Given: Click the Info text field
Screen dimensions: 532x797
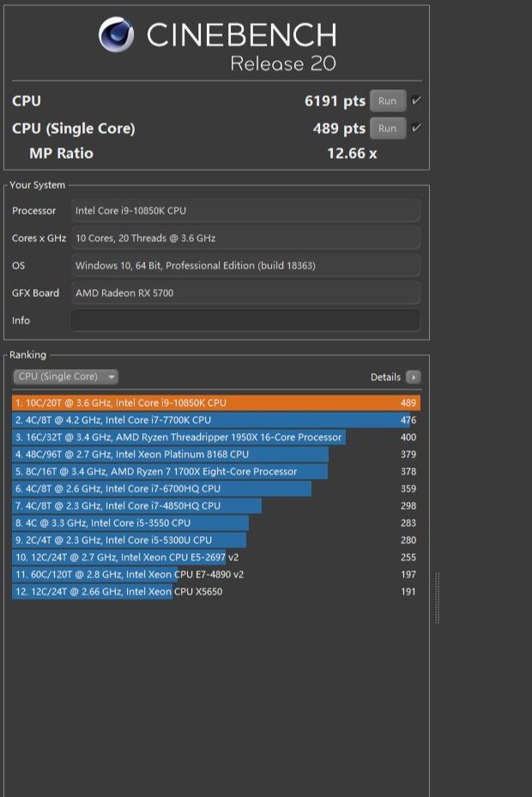Looking at the screenshot, I should coord(245,320).
